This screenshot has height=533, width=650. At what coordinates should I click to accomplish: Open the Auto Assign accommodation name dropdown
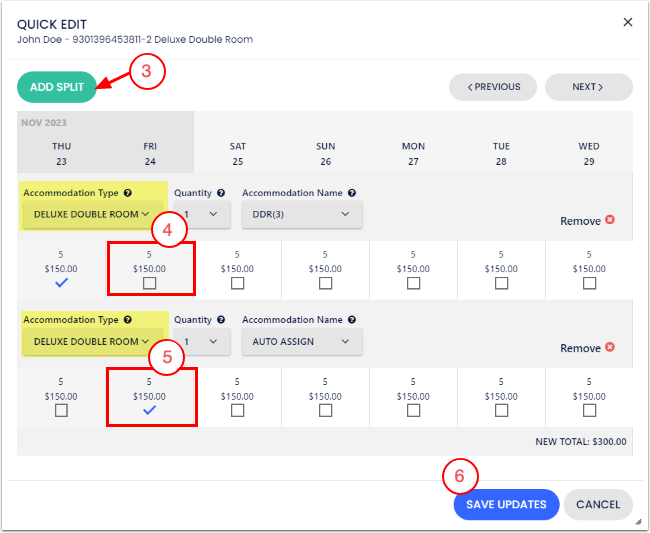coord(301,342)
